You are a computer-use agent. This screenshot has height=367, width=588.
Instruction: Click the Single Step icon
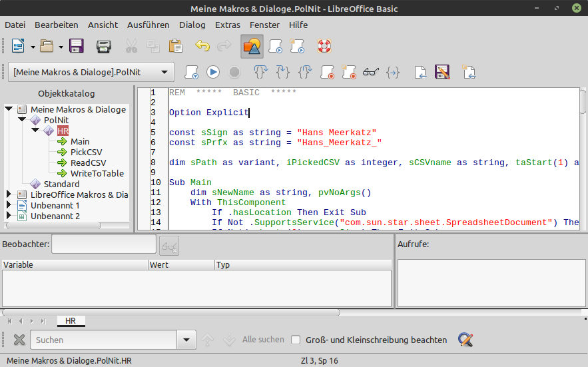[283, 72]
